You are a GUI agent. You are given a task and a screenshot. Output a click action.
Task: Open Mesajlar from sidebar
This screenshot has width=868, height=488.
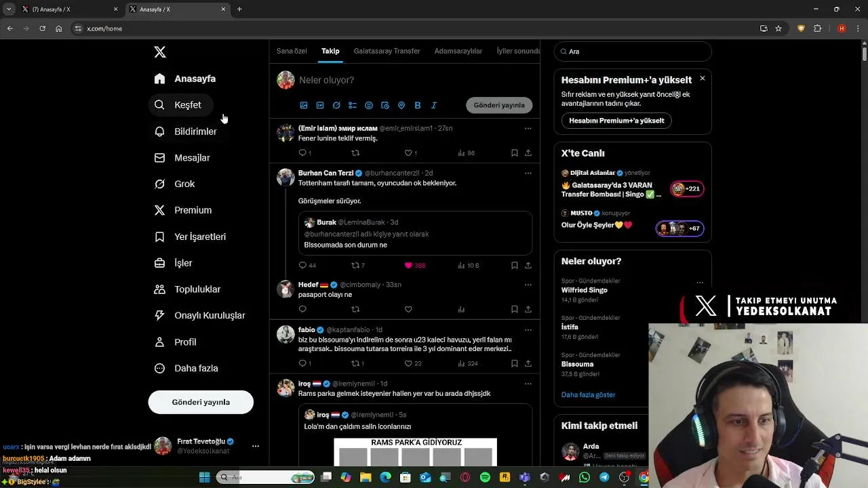(182, 158)
